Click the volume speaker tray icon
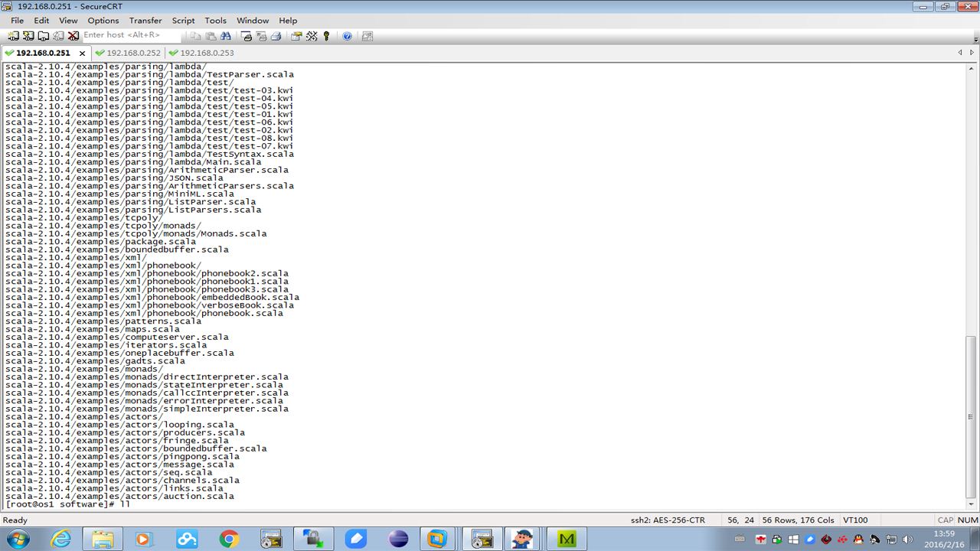Image resolution: width=980 pixels, height=551 pixels. [907, 540]
